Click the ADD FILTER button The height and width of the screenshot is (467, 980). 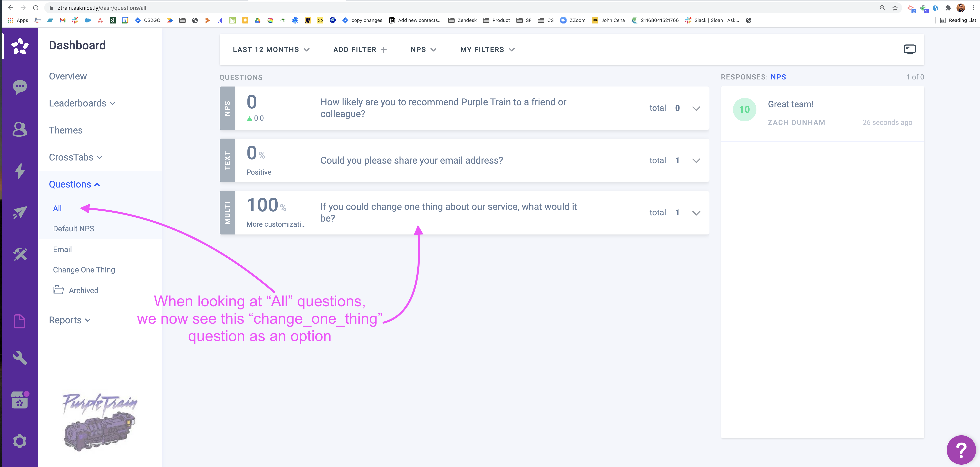pyautogui.click(x=359, y=50)
